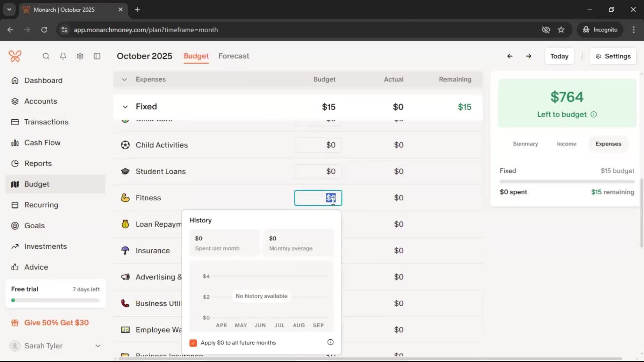
Task: Uncheck Apply $0 to all future months
Action: (x=193, y=343)
